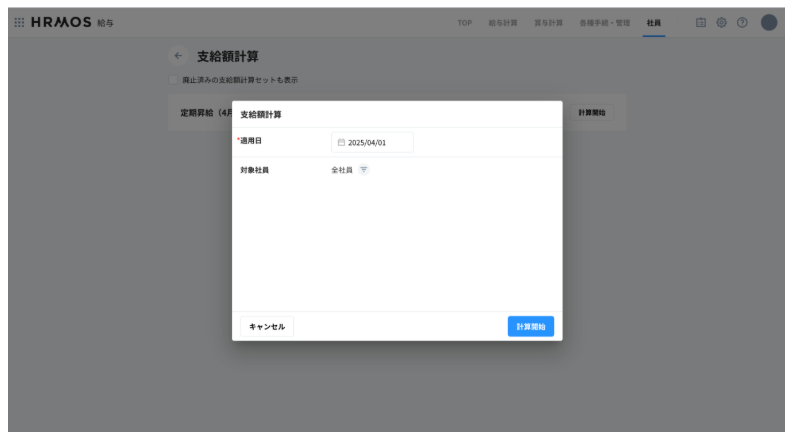Open the calendar icon in header
The width and height of the screenshot is (797, 439).
(x=701, y=23)
